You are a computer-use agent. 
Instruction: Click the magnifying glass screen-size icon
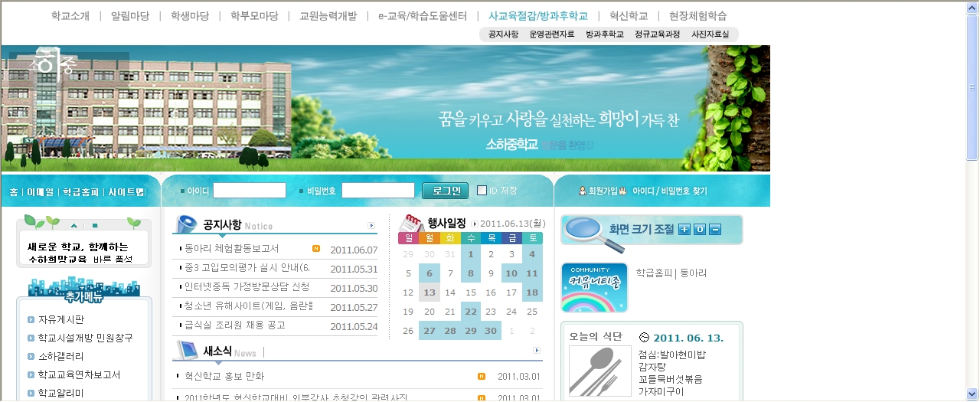593,233
